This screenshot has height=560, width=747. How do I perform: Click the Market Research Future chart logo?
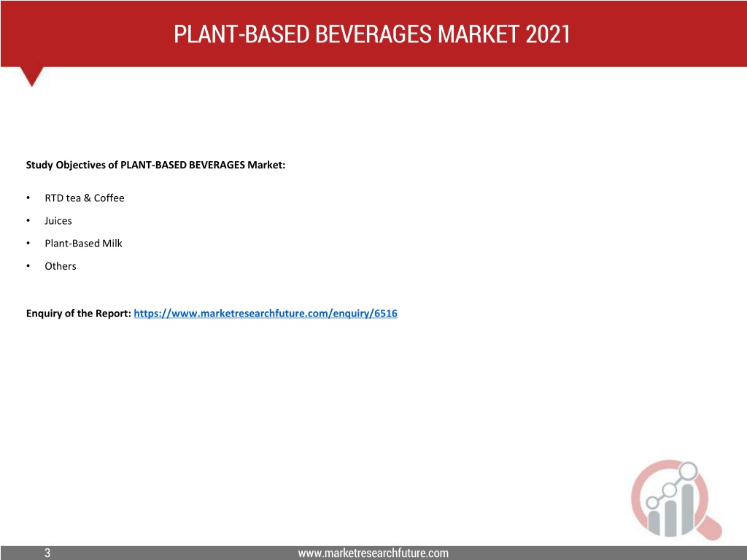coord(676,499)
